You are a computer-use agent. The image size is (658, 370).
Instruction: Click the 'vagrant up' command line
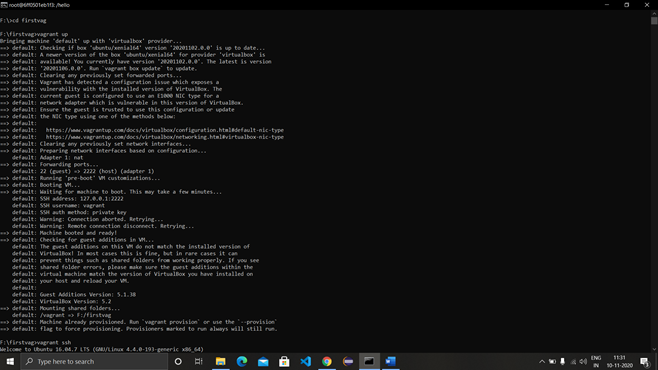coord(34,34)
